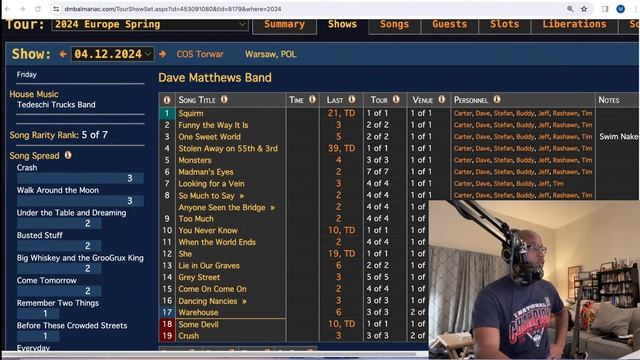Click info icon next to Song Title
The height and width of the screenshot is (360, 640).
coord(224,99)
